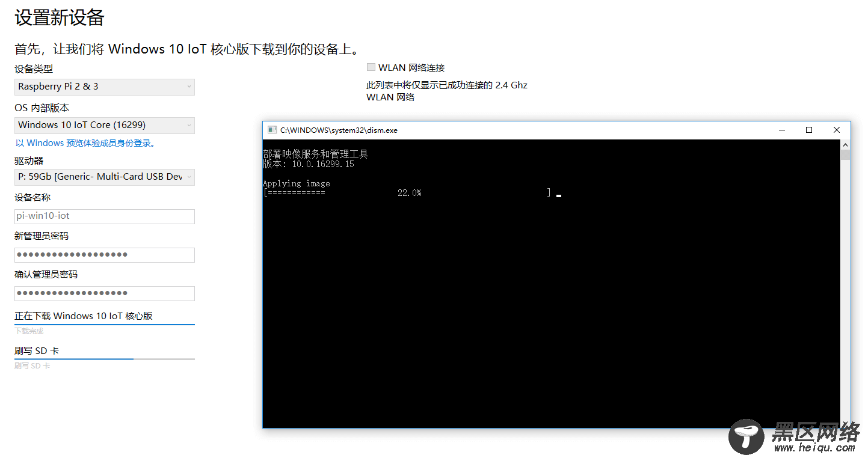Viewport: 868px width, 458px height.
Task: Open the 设备类型 Raspberry Pi 2 & 3 dropdown
Action: coord(105,87)
